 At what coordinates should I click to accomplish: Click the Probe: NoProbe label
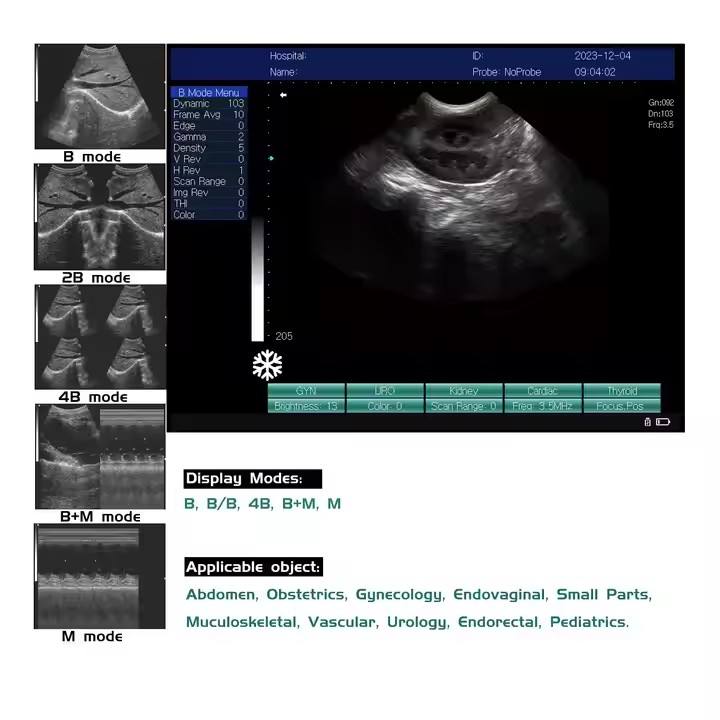click(506, 72)
